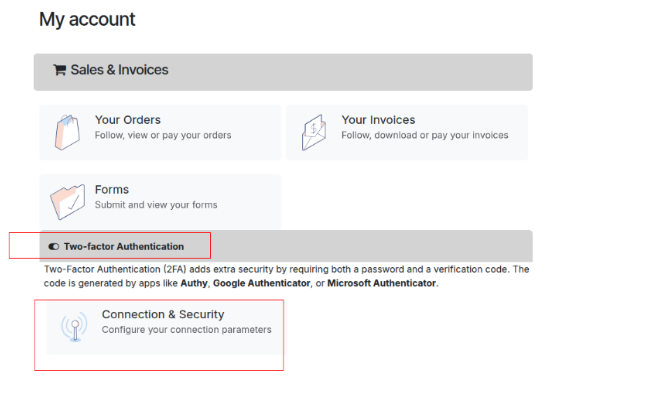
Task: Click the antenna icon for Connection & Security
Action: tap(73, 326)
